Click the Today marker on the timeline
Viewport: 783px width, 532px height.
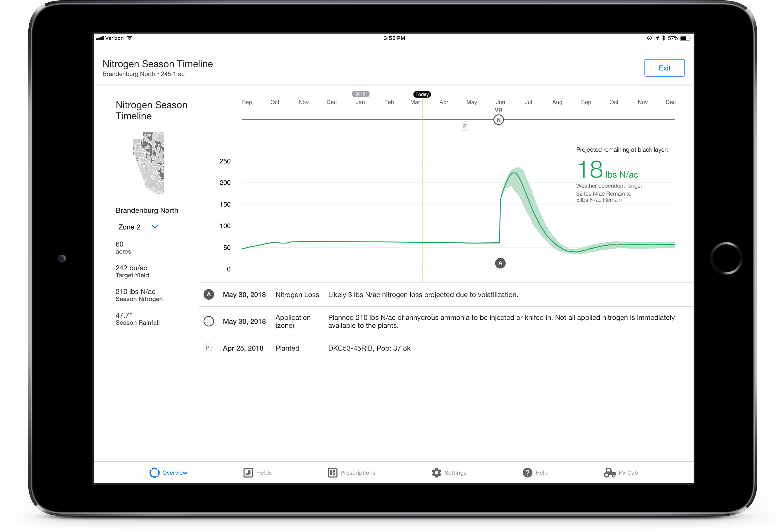421,94
